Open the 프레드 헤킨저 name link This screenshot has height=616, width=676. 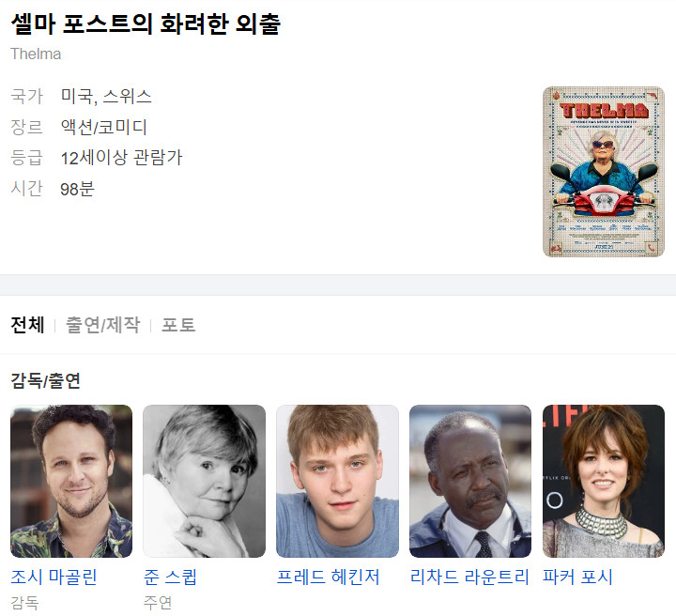(328, 577)
